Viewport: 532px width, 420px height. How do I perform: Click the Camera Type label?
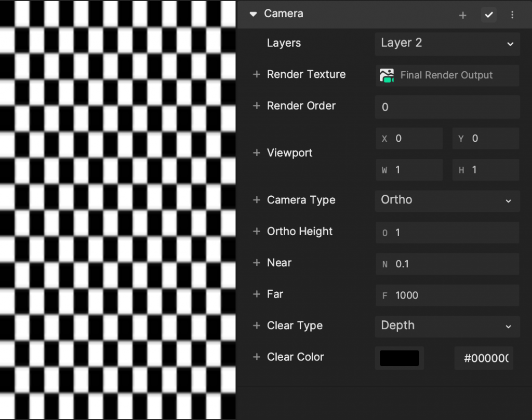[301, 200]
